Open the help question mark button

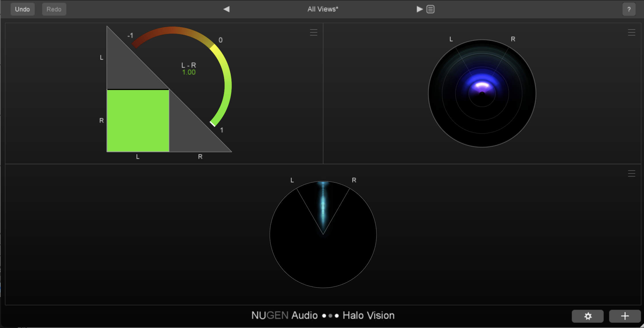click(x=629, y=9)
